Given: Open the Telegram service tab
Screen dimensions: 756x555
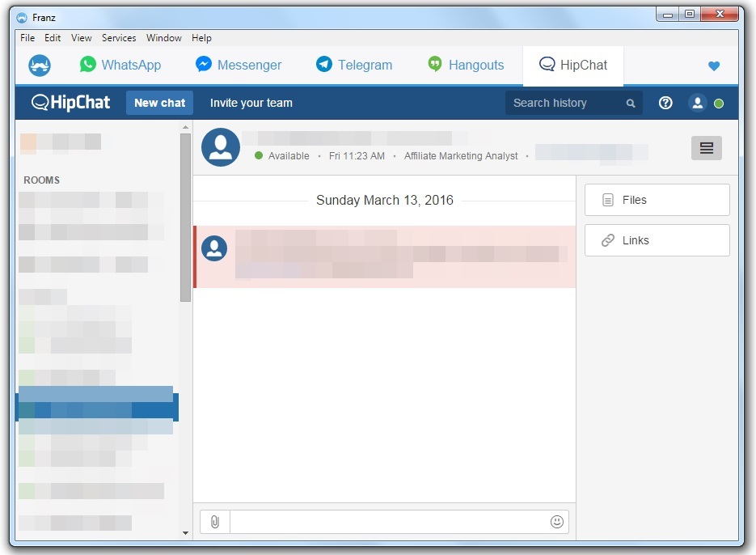Looking at the screenshot, I should pyautogui.click(x=354, y=65).
